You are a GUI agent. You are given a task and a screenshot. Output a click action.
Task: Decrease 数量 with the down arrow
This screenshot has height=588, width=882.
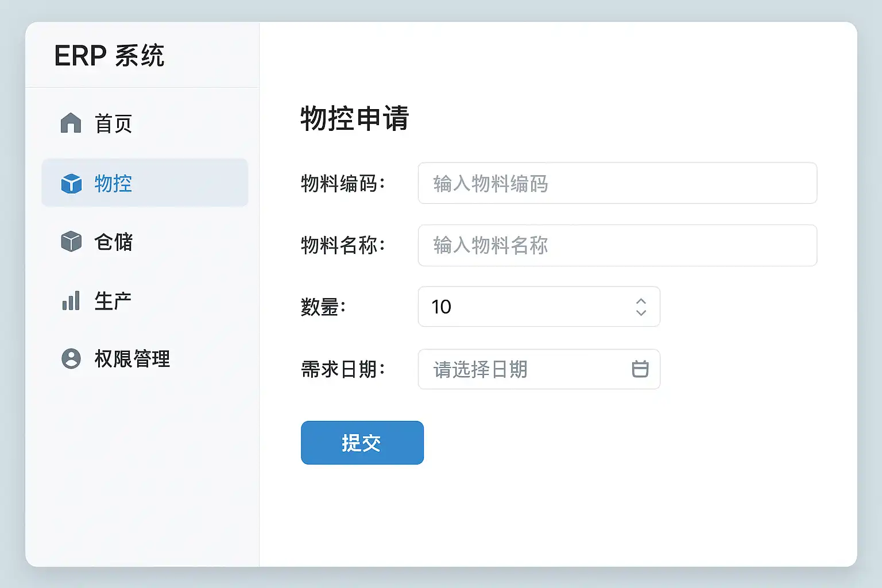(x=641, y=312)
